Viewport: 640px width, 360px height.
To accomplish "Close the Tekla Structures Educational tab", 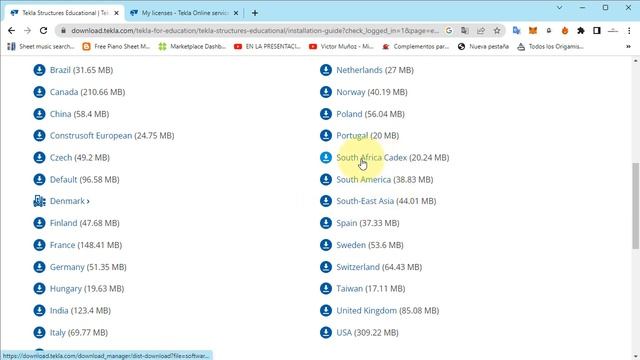I will pos(116,13).
